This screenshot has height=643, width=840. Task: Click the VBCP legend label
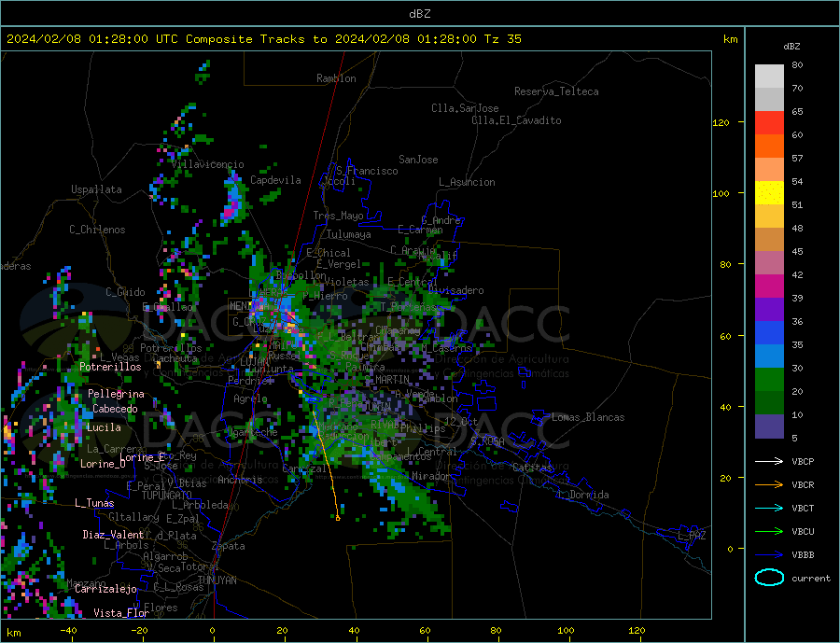803,461
